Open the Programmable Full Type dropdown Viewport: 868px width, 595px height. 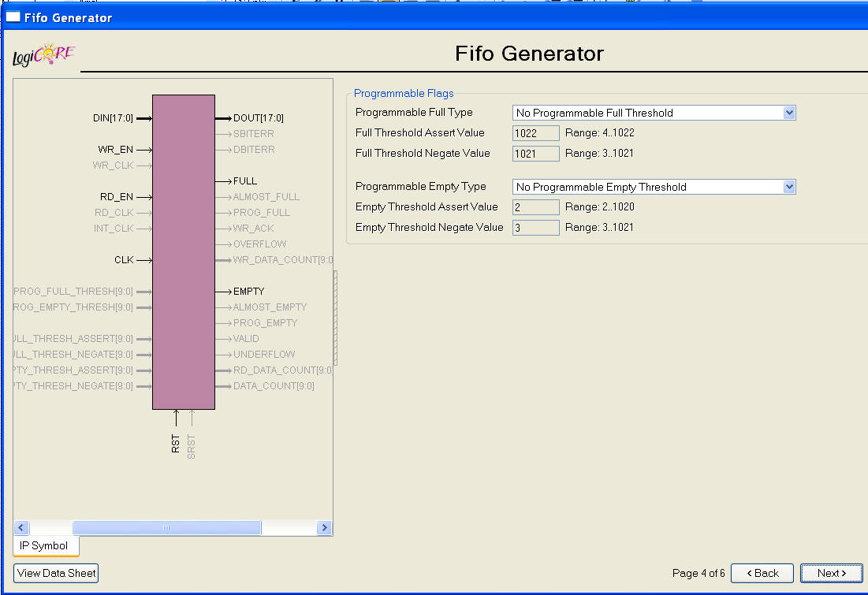[x=654, y=113]
